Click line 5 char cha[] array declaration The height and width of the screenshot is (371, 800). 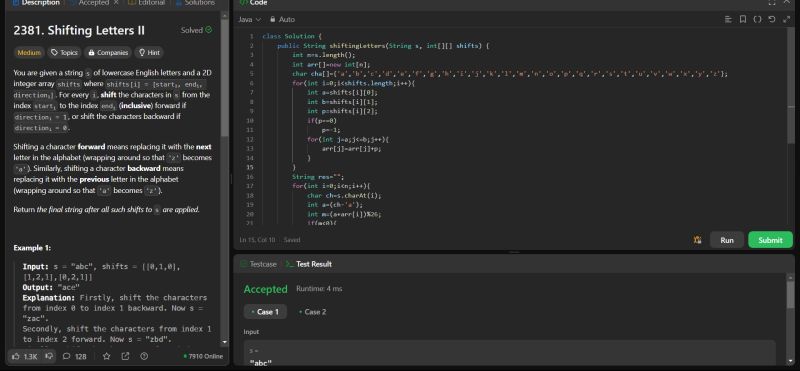[510, 73]
